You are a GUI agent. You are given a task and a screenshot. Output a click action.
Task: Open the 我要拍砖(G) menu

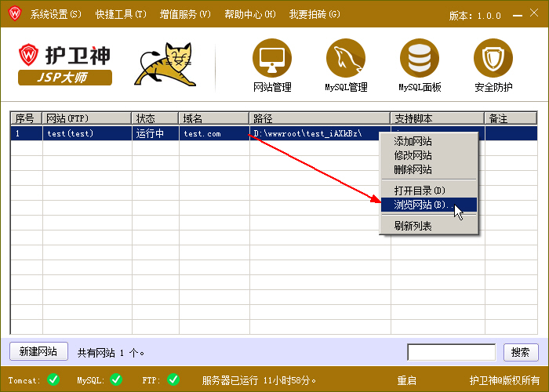(314, 14)
